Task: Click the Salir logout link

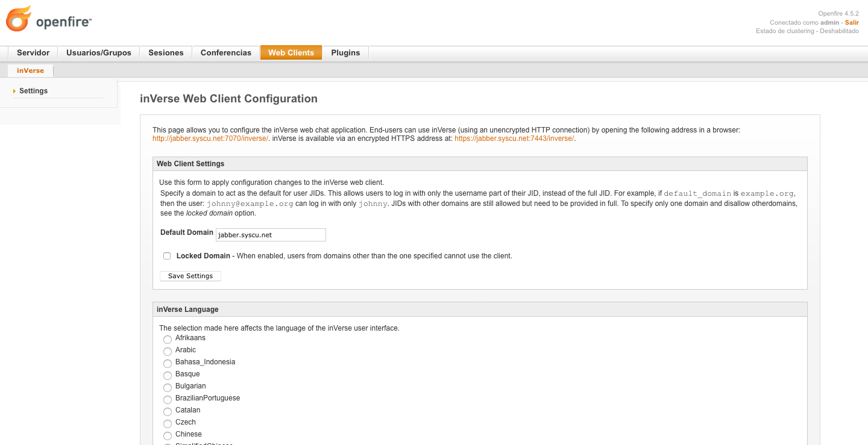Action: pos(852,22)
